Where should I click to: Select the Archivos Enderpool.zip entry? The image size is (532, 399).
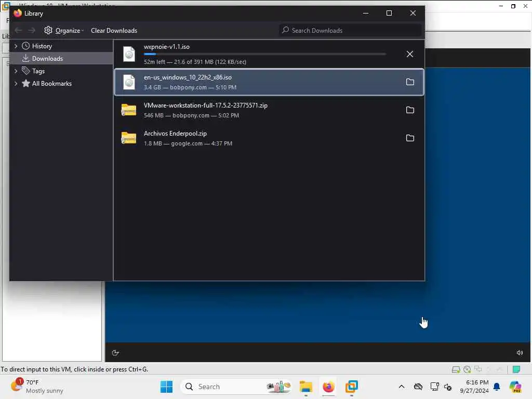(x=269, y=138)
